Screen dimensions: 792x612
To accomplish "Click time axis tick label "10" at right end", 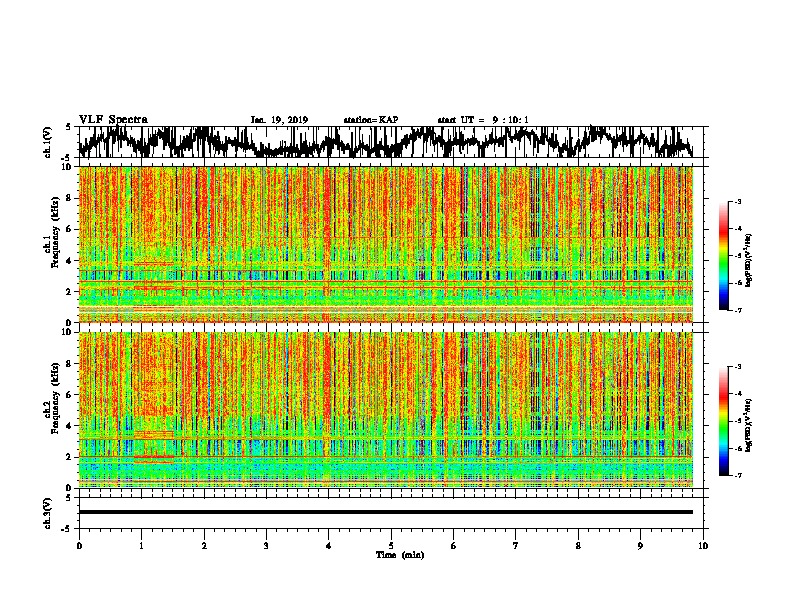I will click(703, 546).
